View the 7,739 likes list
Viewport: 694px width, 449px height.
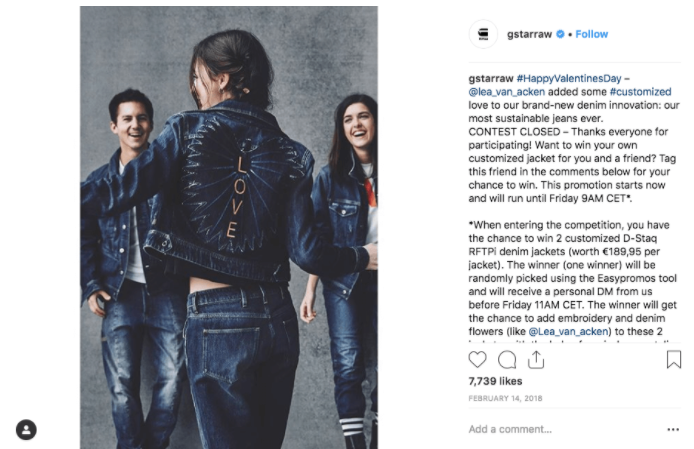[x=495, y=381]
